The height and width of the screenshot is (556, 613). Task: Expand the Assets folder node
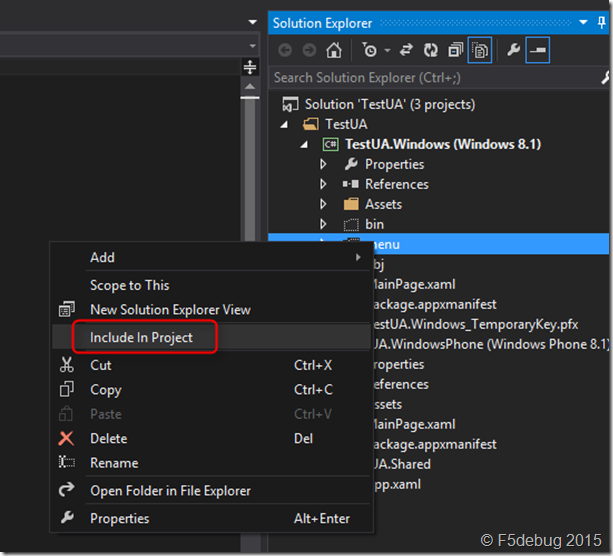point(323,204)
